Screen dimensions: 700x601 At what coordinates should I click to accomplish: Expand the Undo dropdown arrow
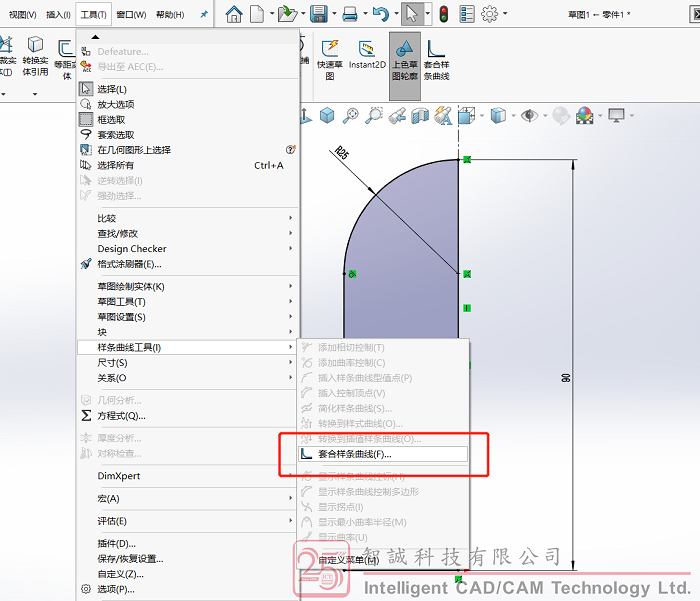coord(396,14)
